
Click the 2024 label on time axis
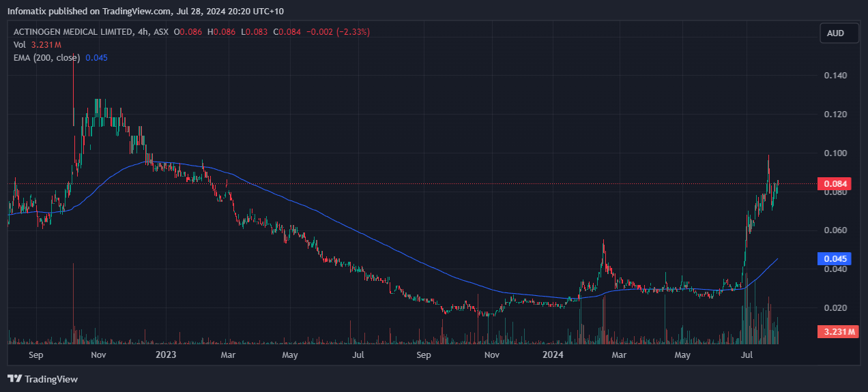point(553,355)
